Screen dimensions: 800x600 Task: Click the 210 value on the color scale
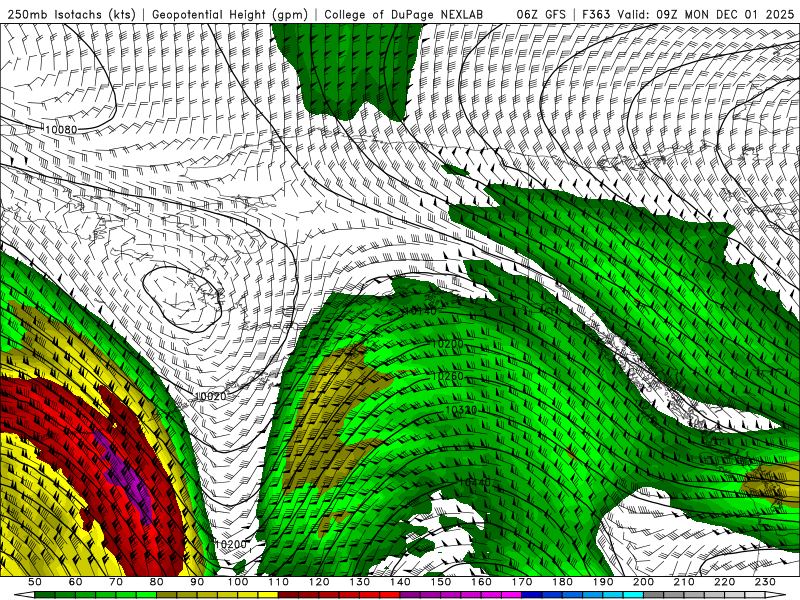(x=684, y=582)
